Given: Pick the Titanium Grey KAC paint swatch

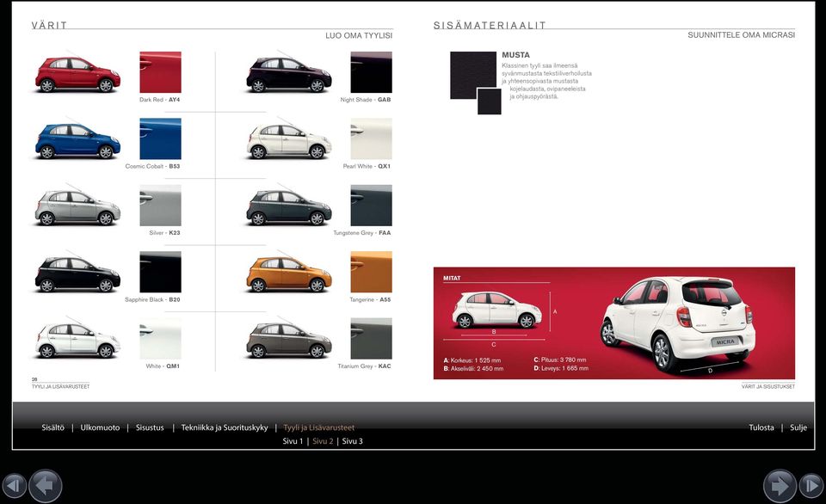Looking at the screenshot, I should pyautogui.click(x=372, y=339).
